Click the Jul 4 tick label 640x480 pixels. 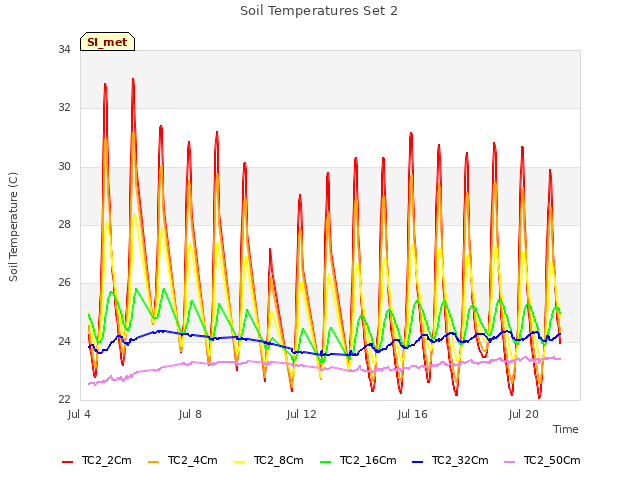coord(79,414)
